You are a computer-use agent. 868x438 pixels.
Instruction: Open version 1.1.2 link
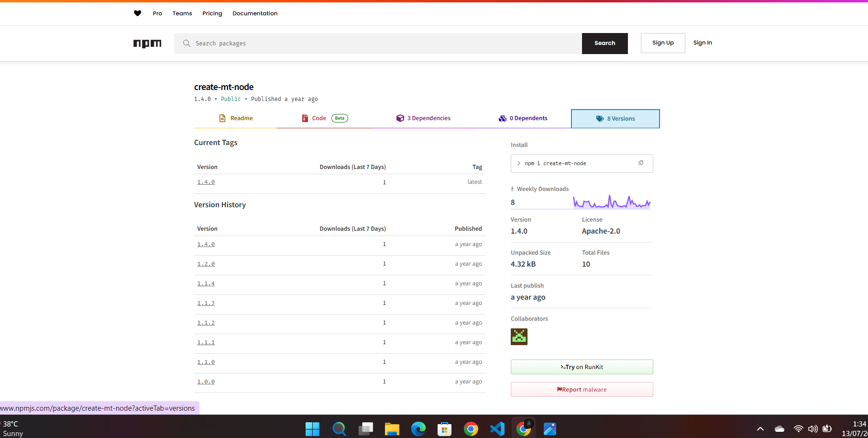[x=206, y=323]
